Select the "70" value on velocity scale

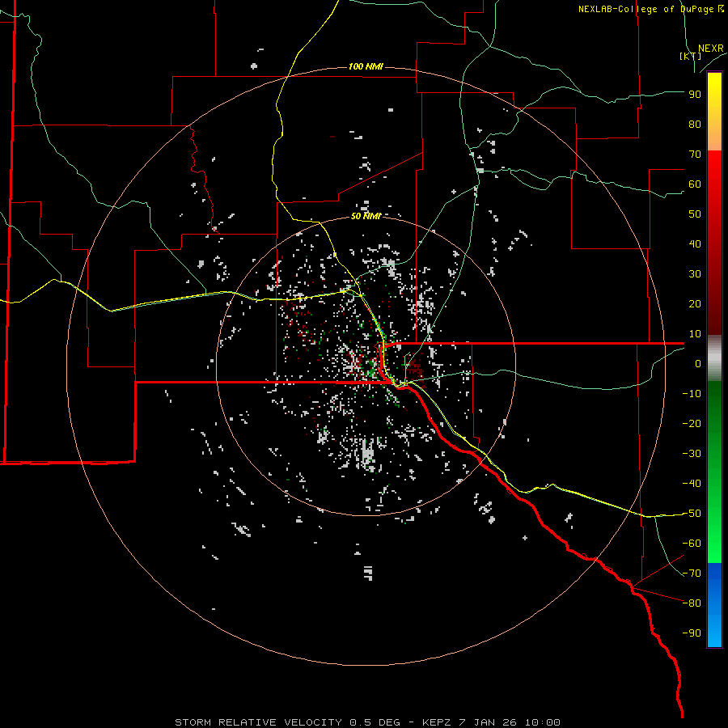[695, 154]
